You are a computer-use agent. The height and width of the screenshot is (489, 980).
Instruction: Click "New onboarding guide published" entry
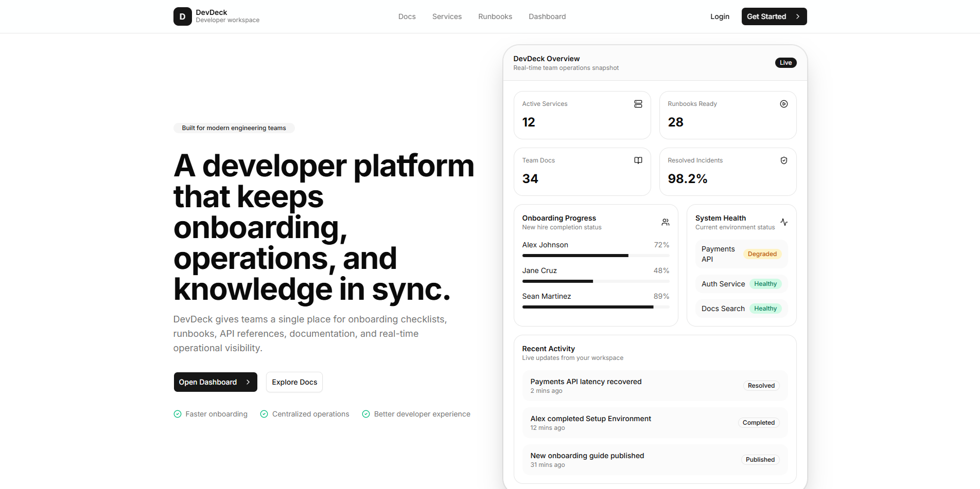click(655, 460)
